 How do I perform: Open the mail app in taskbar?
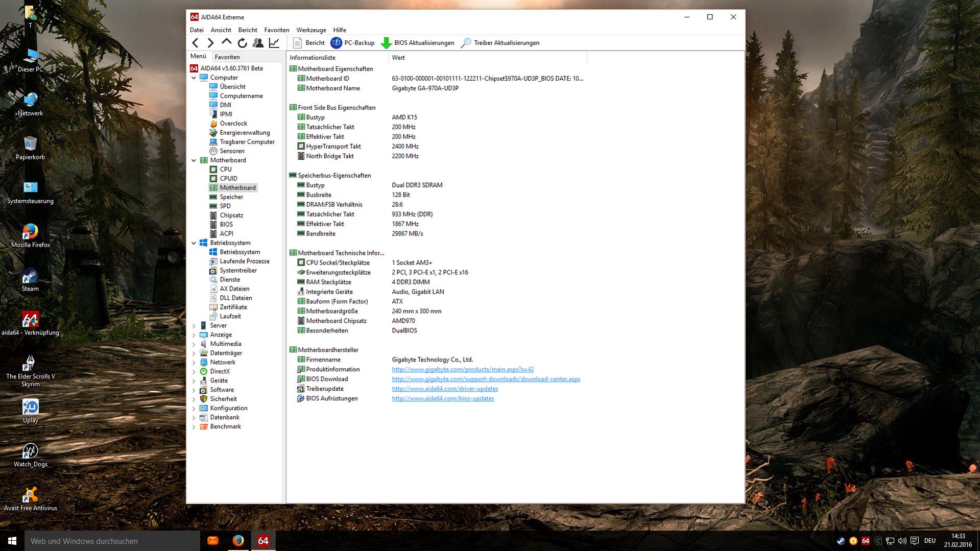pos(213,541)
